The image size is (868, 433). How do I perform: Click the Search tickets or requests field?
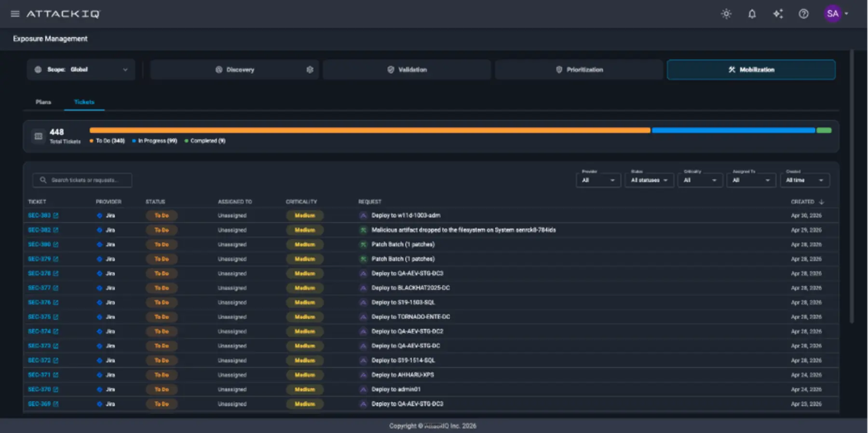82,180
